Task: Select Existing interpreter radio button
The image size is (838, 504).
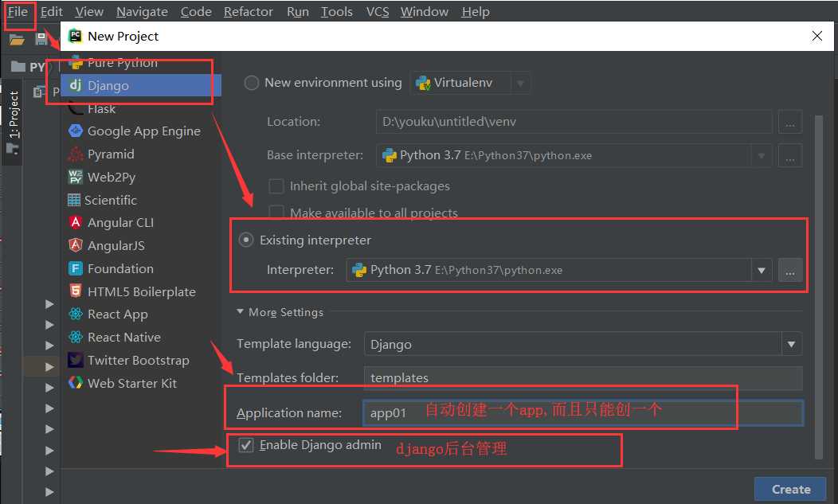Action: coord(246,240)
